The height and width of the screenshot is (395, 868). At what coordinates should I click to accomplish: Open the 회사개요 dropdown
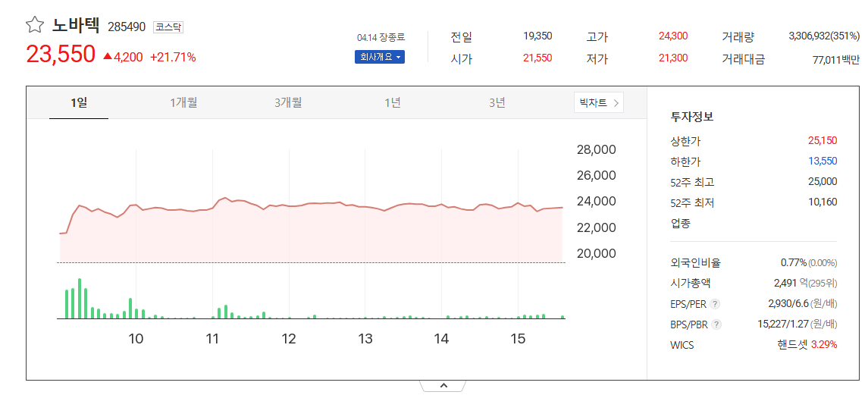(x=380, y=57)
